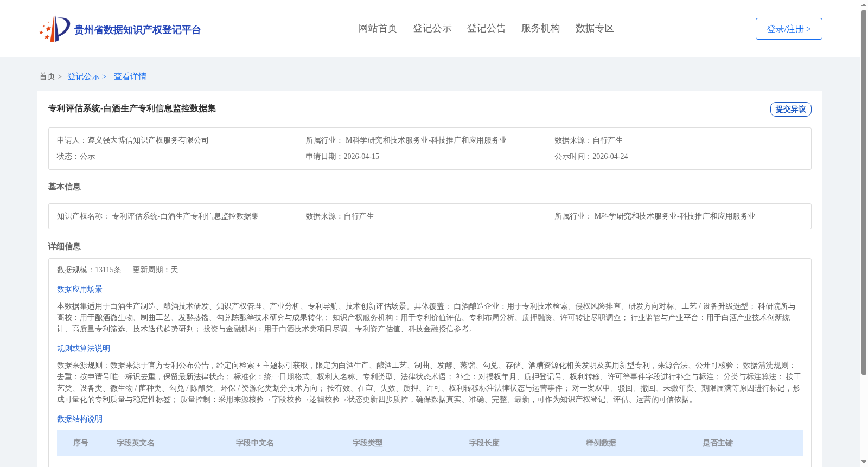Click the 基本信息 section heading

64,187
